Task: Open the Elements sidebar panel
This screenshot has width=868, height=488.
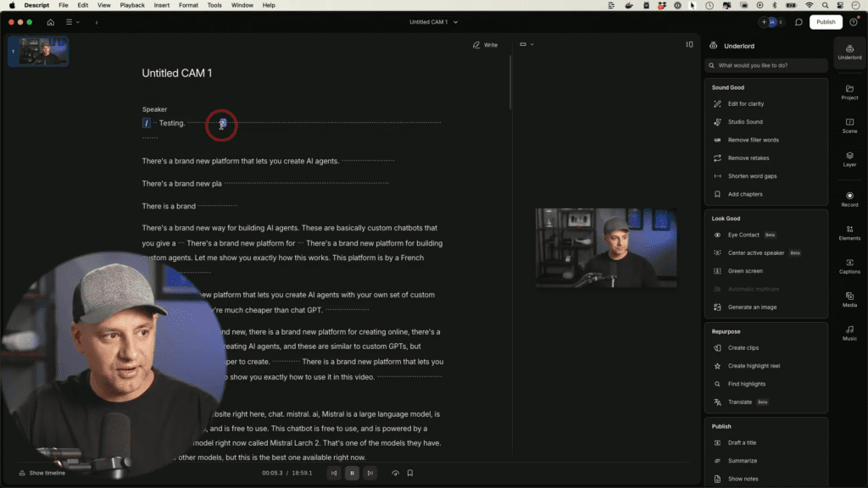Action: pyautogui.click(x=849, y=232)
